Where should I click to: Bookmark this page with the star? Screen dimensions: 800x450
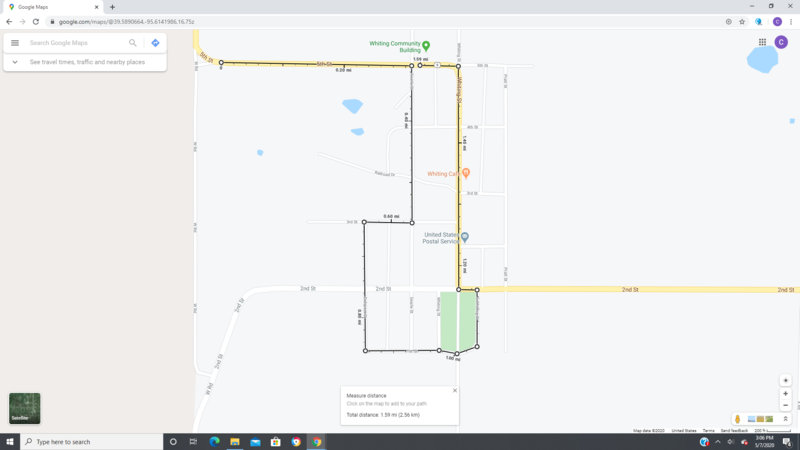point(742,22)
